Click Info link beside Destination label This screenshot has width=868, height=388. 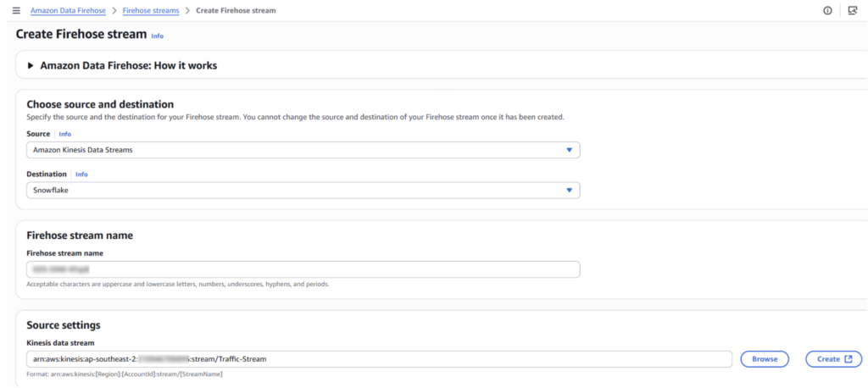[x=82, y=174]
